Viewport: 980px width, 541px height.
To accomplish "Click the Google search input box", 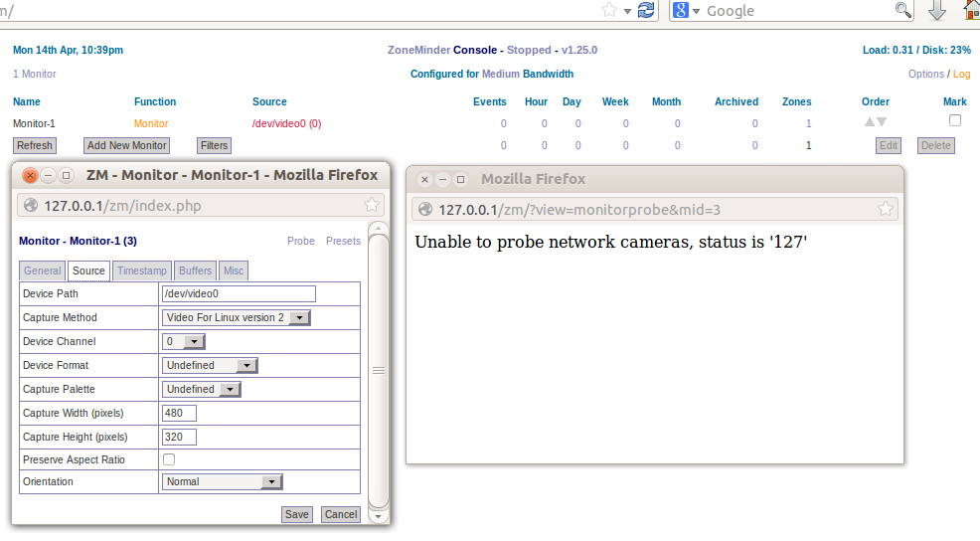I will coord(799,11).
